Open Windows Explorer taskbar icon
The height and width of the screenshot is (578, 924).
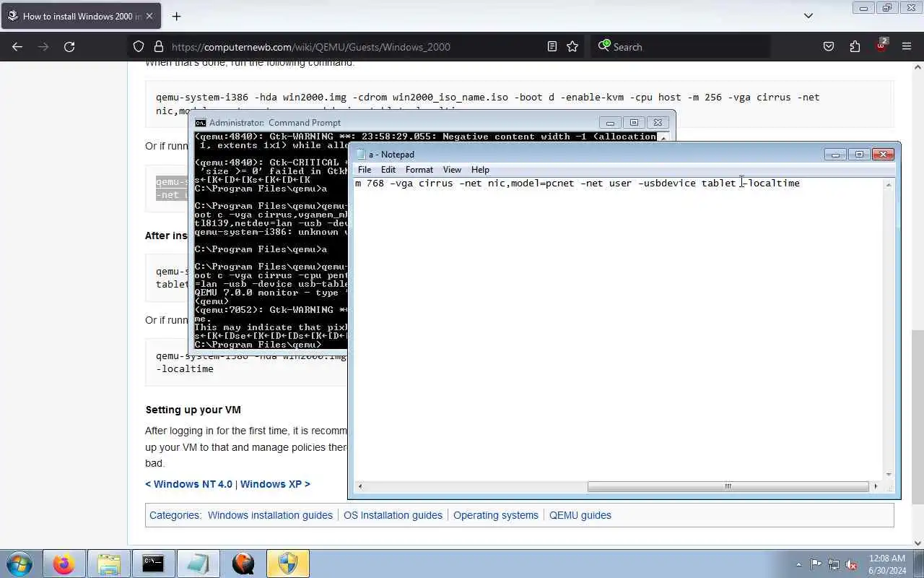pos(108,564)
